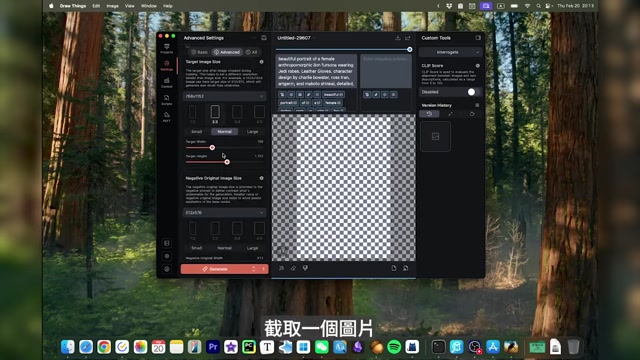The width and height of the screenshot is (640, 360).
Task: Click the CLIP Score info icon
Action: (x=478, y=66)
